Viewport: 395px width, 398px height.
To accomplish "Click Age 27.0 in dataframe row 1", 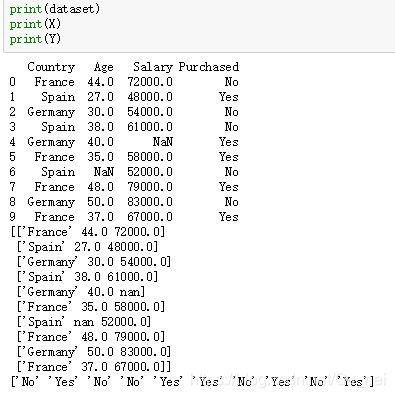I will (x=100, y=97).
